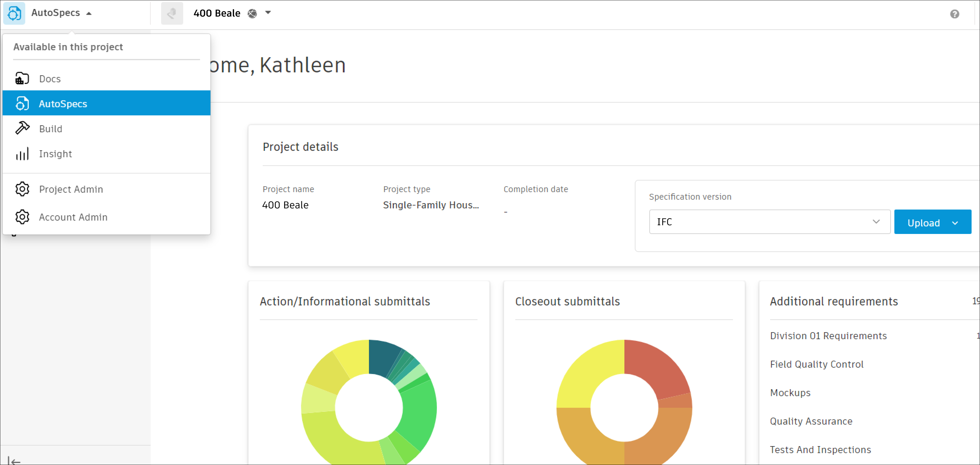This screenshot has height=465, width=980.
Task: Click the AutoSpecs logo icon in header
Action: (14, 13)
